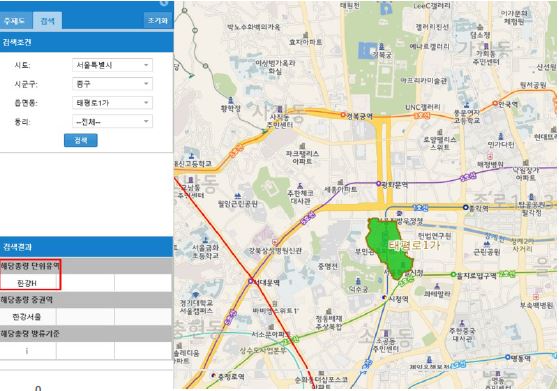Image resolution: width=559 pixels, height=391 pixels.
Task: Click the 종각역 station circle icon
Action: pos(466,207)
